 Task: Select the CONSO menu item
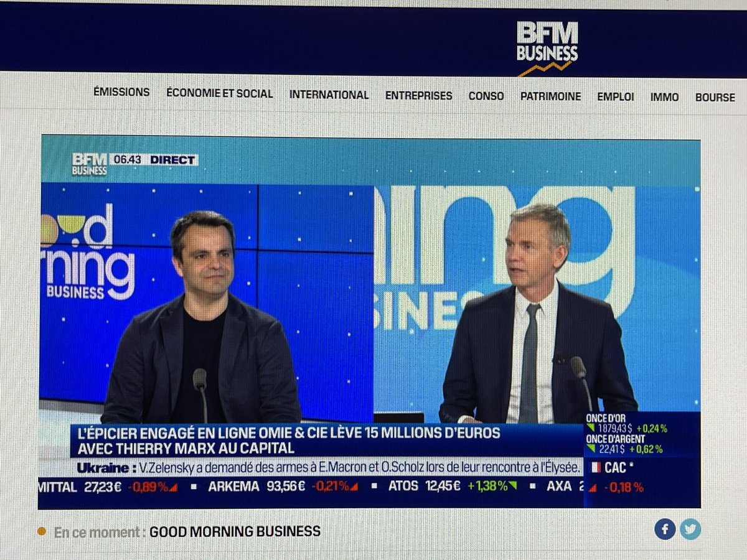486,96
